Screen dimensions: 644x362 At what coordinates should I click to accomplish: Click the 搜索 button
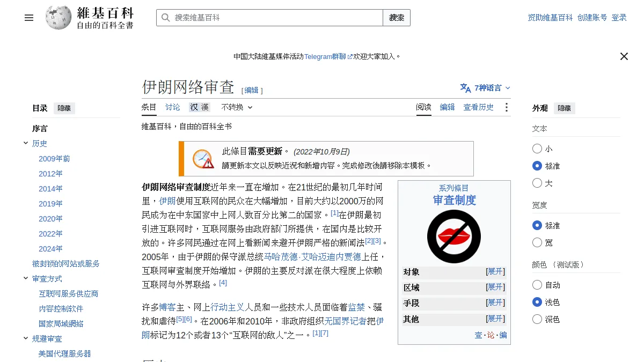click(397, 18)
